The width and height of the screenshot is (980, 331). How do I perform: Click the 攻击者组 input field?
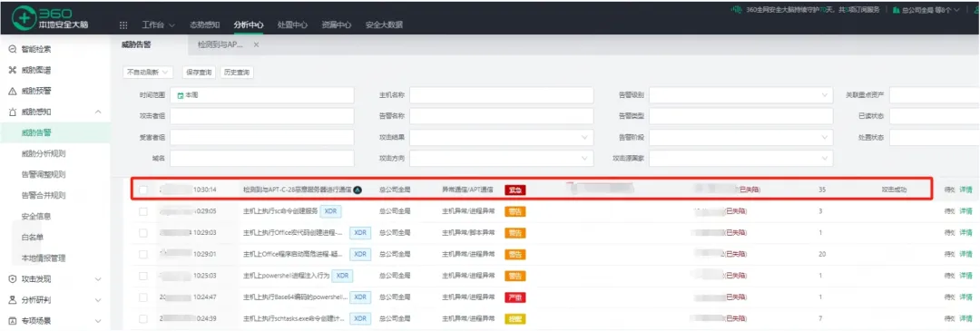pyautogui.click(x=262, y=117)
